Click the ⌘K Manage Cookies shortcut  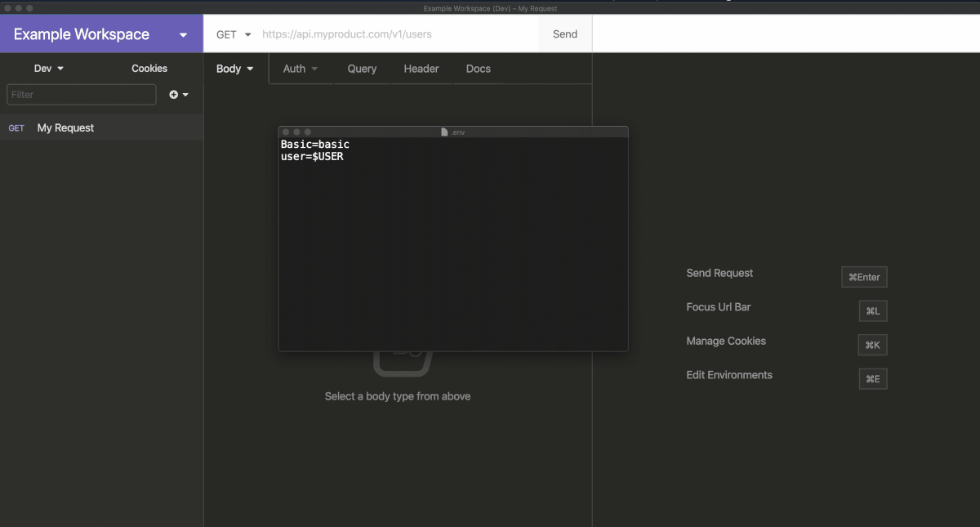872,345
